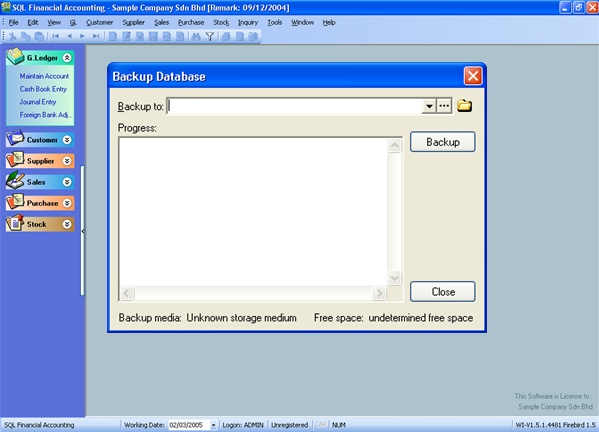The width and height of the screenshot is (599, 432).
Task: Click the filter funnel icon in toolbar
Action: pos(210,37)
